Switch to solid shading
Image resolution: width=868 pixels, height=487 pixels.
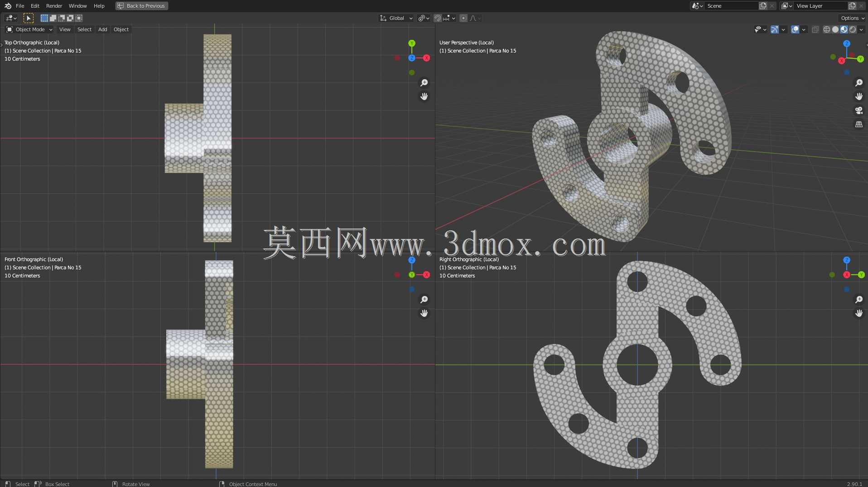[835, 29]
